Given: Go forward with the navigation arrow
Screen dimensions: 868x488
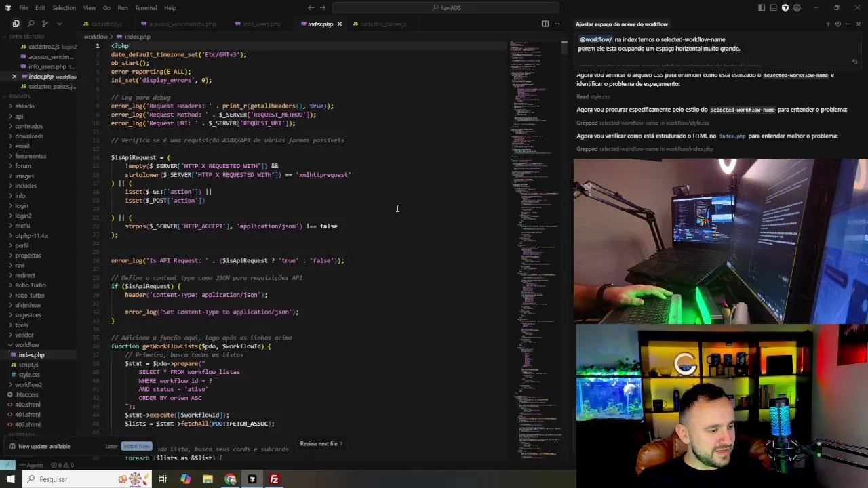Looking at the screenshot, I should click(x=323, y=7).
